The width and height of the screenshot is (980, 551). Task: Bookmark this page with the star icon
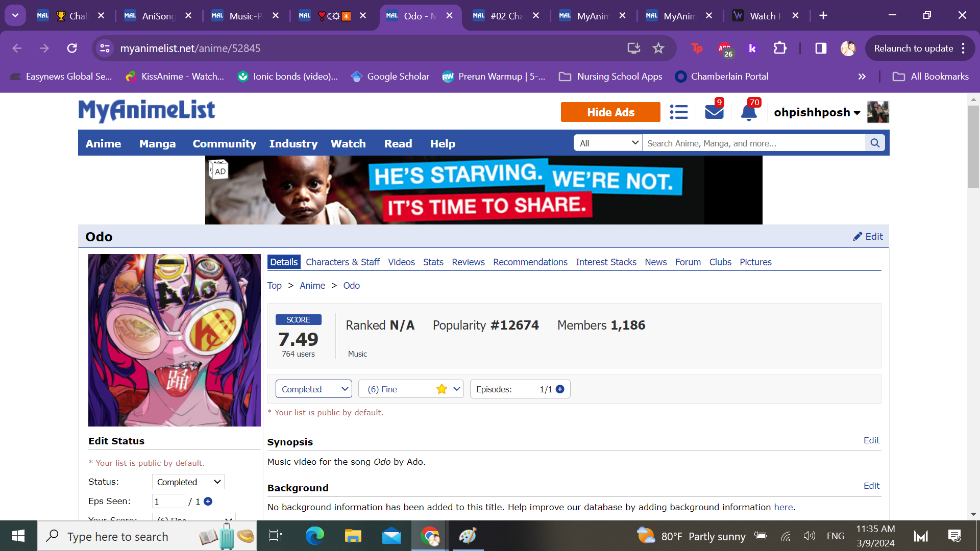click(658, 48)
